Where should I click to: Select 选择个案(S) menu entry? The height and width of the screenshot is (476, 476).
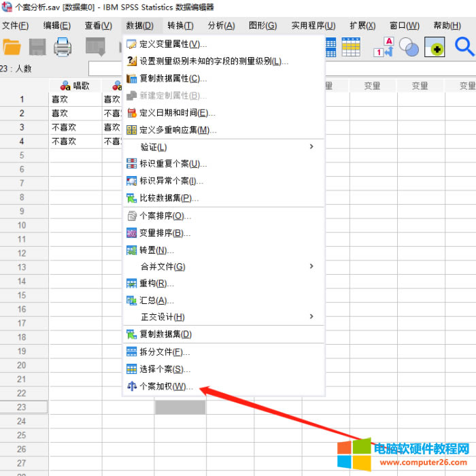[x=224, y=369]
